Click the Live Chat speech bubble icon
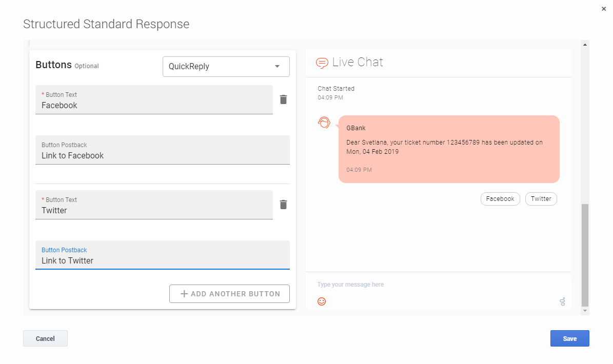This screenshot has height=364, width=613. [322, 63]
